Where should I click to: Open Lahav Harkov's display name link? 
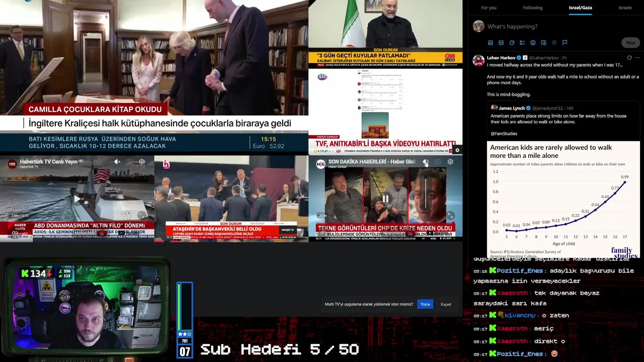(501, 58)
